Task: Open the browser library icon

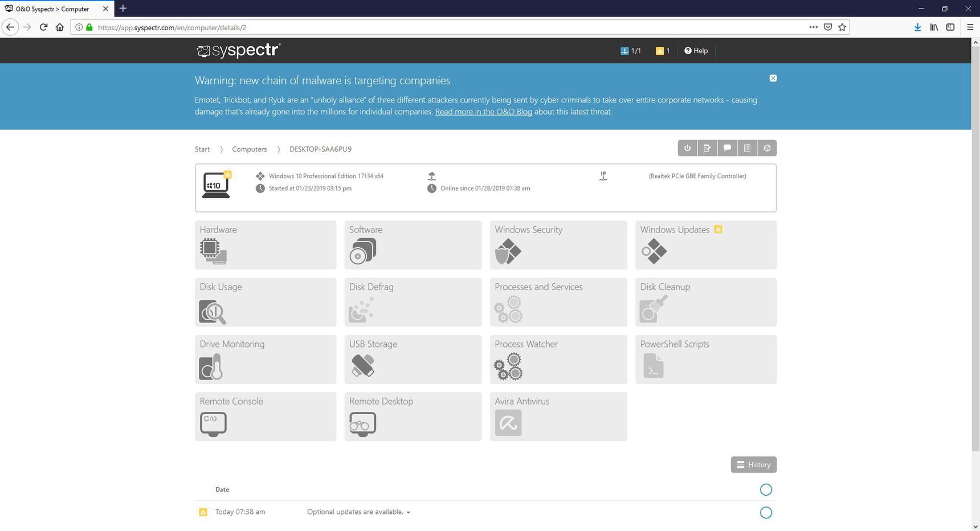Action: coord(934,27)
